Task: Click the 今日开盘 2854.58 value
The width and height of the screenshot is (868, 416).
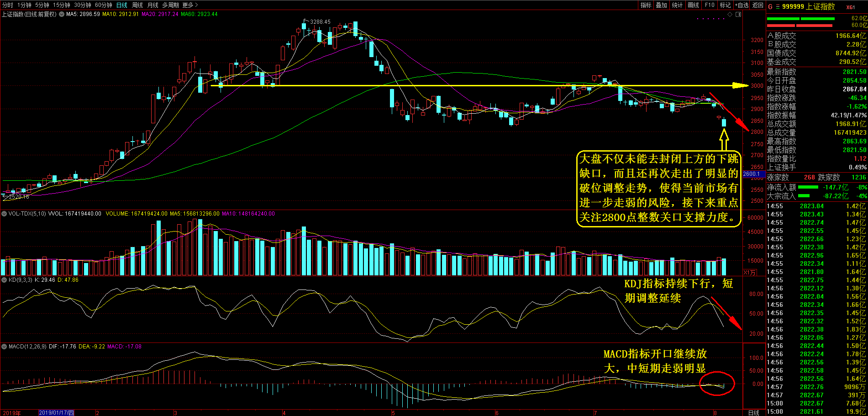Action: [x=855, y=80]
